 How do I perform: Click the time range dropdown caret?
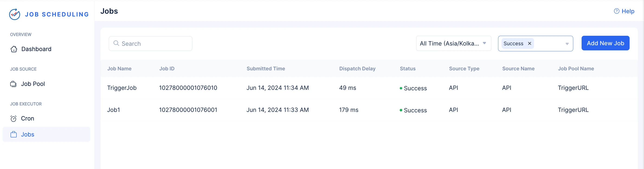(484, 43)
